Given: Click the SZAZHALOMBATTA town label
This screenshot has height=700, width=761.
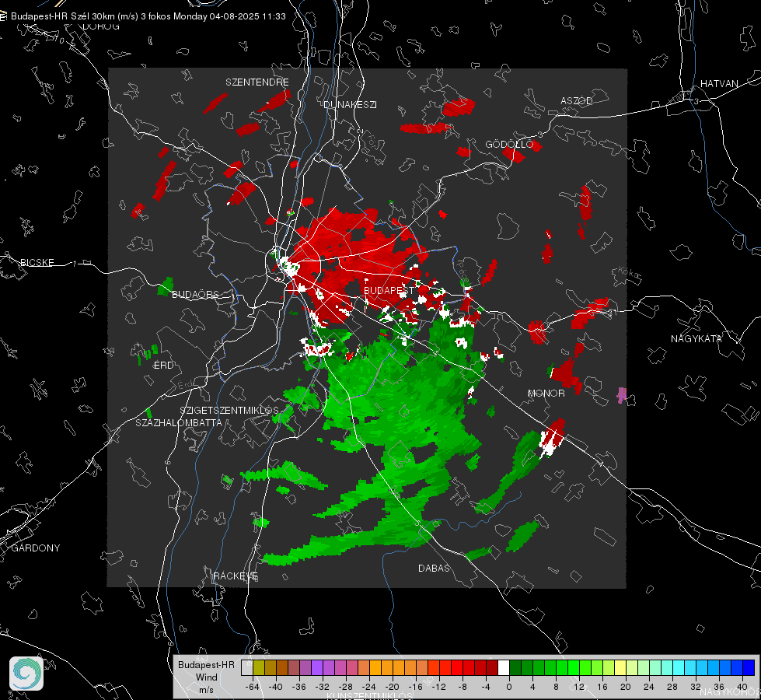Looking at the screenshot, I should pyautogui.click(x=179, y=422).
